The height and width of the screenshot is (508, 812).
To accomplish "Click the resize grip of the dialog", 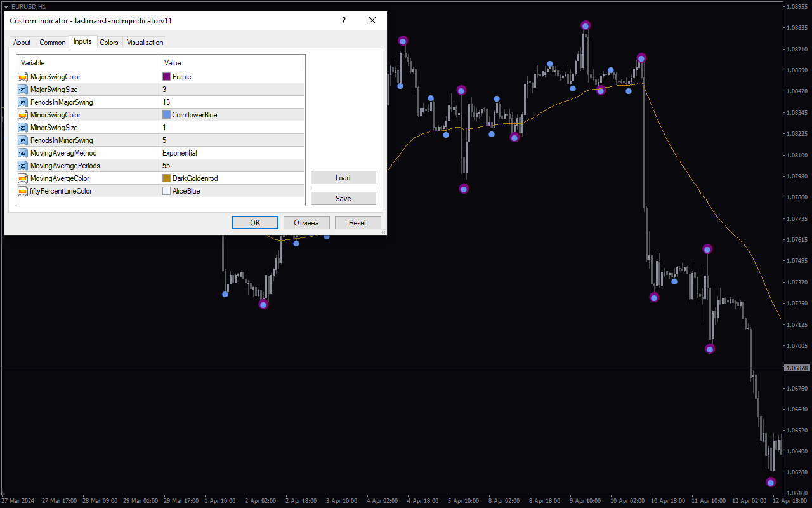I will [383, 231].
